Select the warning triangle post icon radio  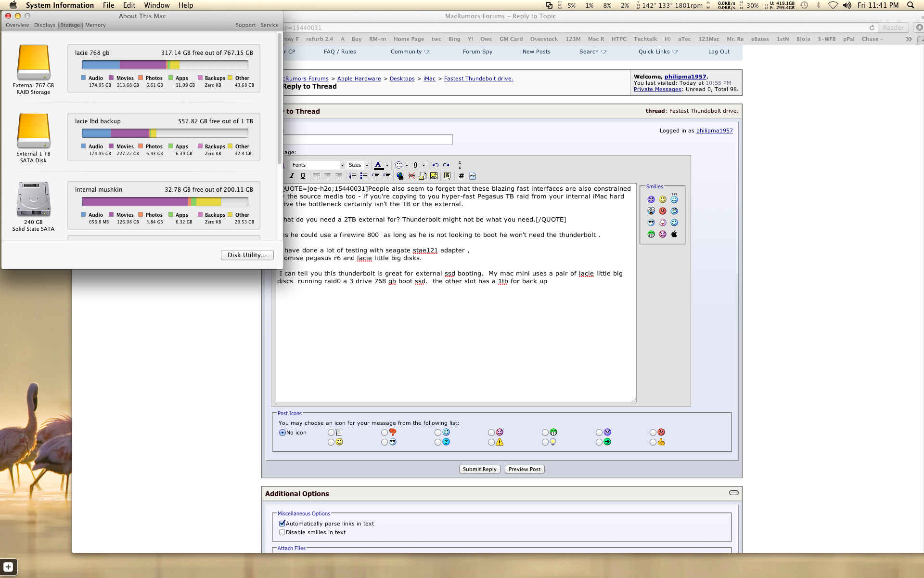pyautogui.click(x=491, y=442)
